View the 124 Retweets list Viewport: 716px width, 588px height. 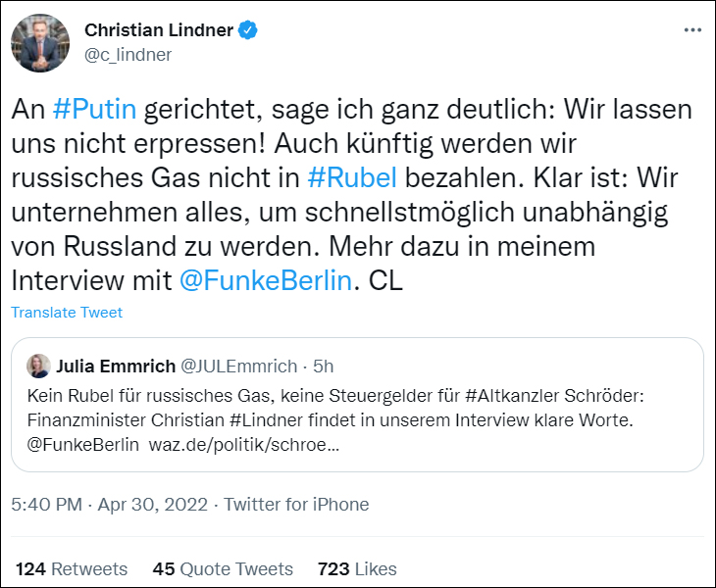click(x=72, y=568)
